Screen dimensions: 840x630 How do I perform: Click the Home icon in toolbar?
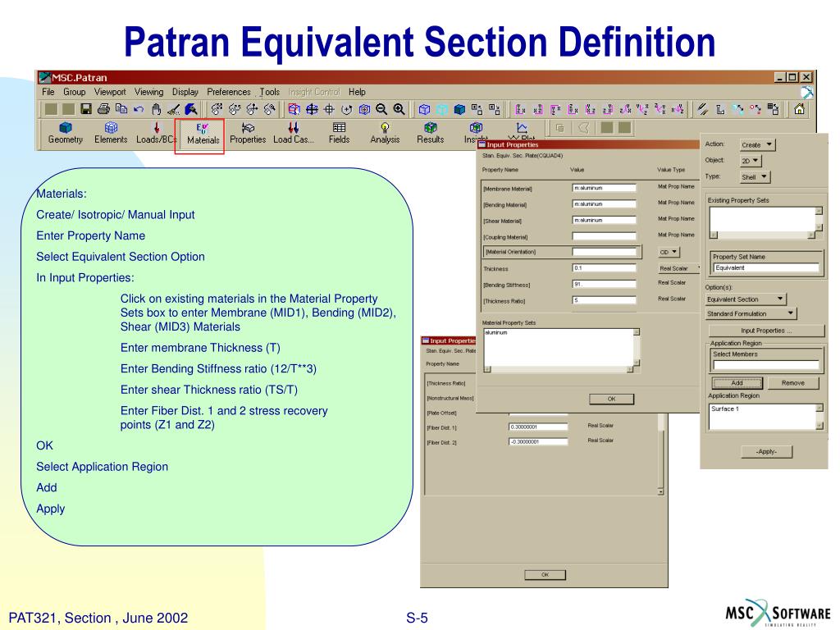(x=799, y=109)
